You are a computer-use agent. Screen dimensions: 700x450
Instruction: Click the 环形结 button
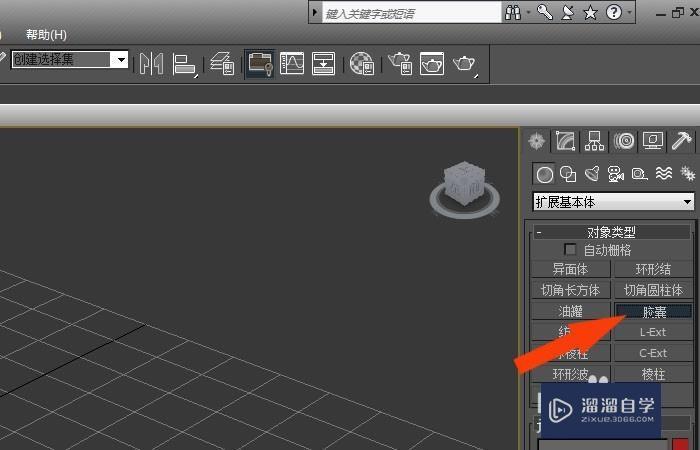pyautogui.click(x=653, y=269)
